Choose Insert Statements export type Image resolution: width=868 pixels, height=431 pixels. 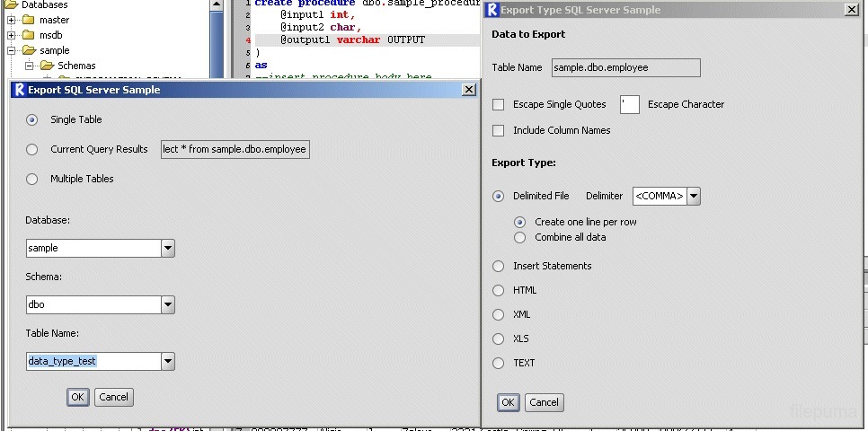point(498,266)
